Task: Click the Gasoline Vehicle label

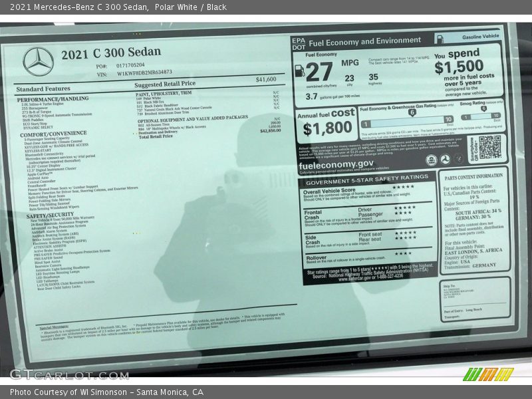Action: (x=481, y=38)
